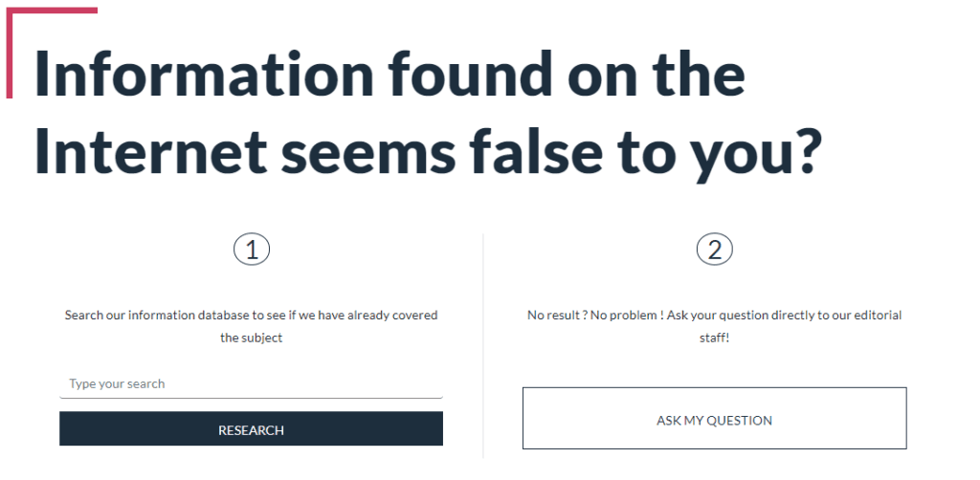Click 'editorial' in the step 2 description
The width and height of the screenshot is (980, 480).
tap(878, 315)
